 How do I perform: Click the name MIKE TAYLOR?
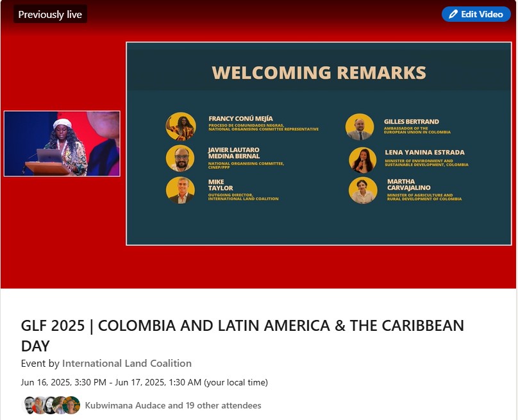pyautogui.click(x=221, y=185)
